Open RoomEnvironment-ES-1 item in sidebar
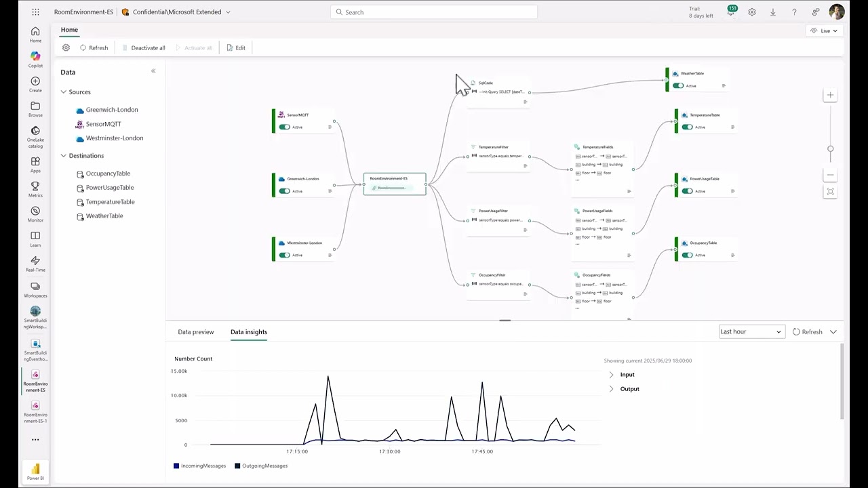The width and height of the screenshot is (868, 488). pyautogui.click(x=35, y=411)
